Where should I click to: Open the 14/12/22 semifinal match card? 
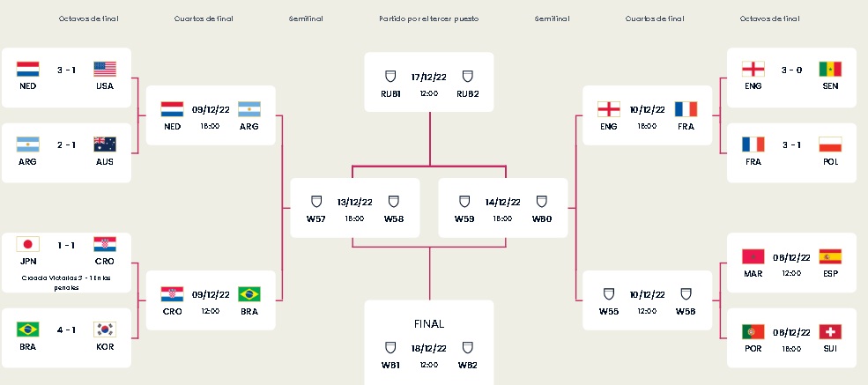(x=502, y=208)
